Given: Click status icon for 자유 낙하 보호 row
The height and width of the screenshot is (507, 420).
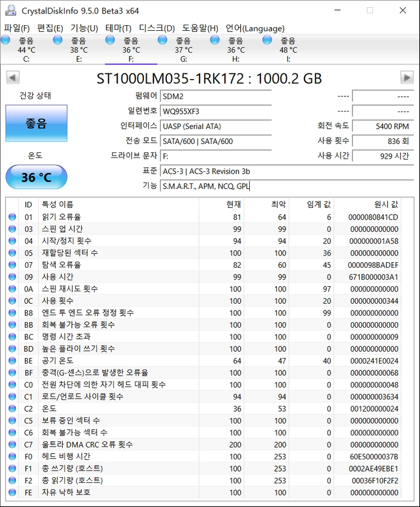Looking at the screenshot, I should (x=12, y=492).
